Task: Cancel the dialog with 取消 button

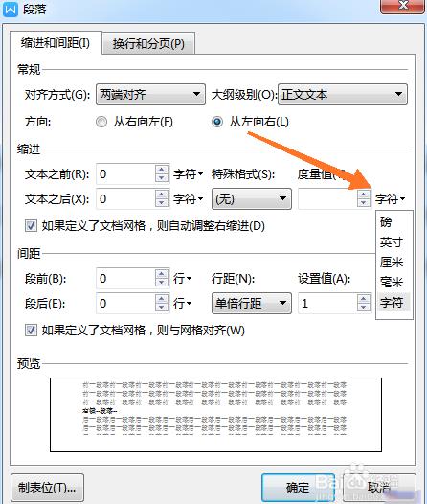Action: click(x=379, y=488)
